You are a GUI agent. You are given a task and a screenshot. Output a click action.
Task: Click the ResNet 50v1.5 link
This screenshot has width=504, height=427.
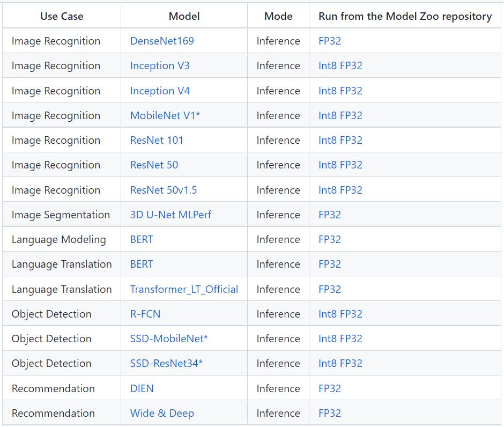click(164, 190)
